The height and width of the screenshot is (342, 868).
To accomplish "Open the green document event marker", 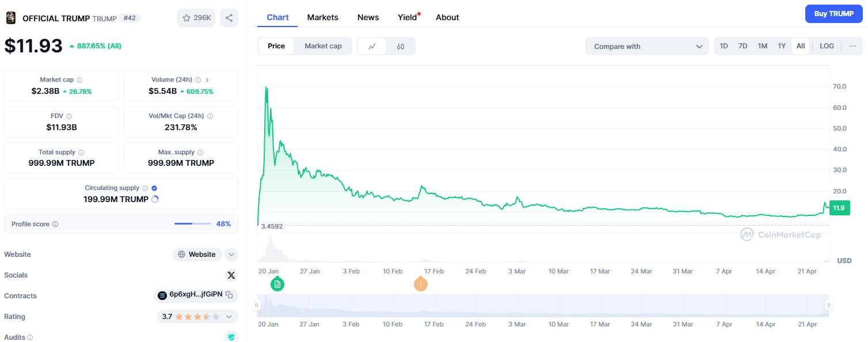I will click(277, 284).
